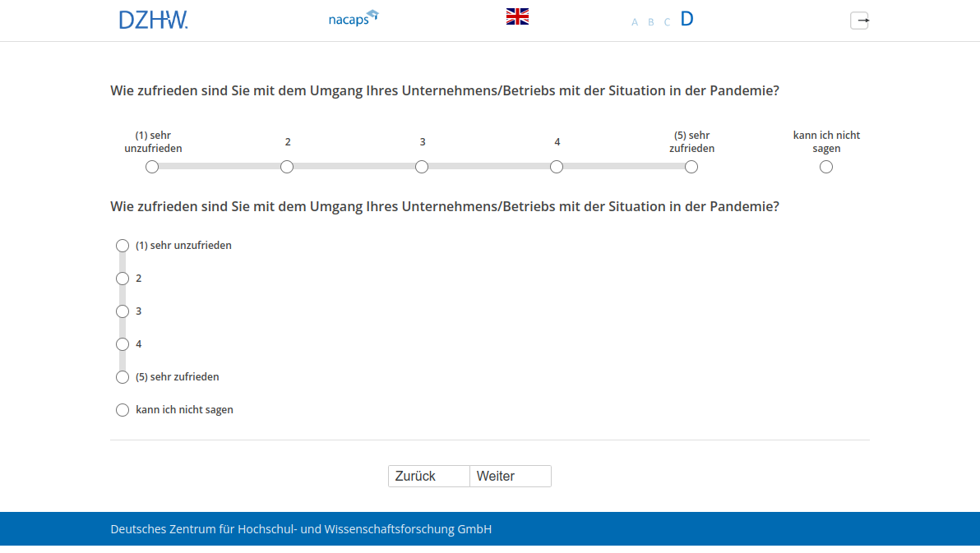Choose value 2 on the horizontal scale

287,167
